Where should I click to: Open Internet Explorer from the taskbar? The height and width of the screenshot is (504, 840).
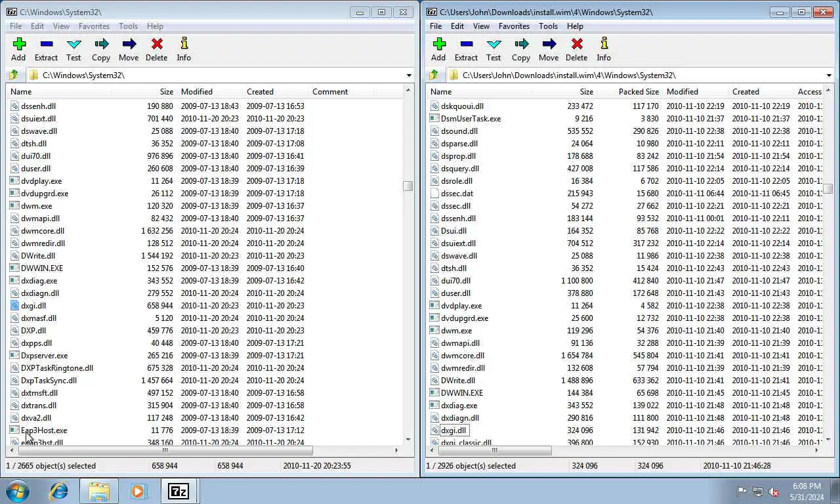click(x=59, y=491)
